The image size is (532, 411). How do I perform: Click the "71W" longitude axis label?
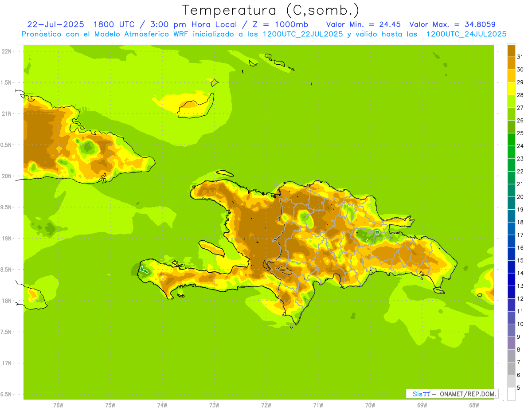[318, 405]
